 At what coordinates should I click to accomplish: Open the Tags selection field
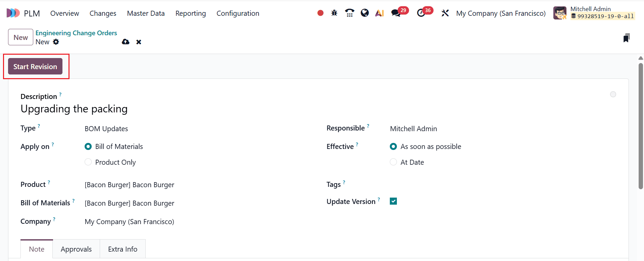click(x=503, y=185)
